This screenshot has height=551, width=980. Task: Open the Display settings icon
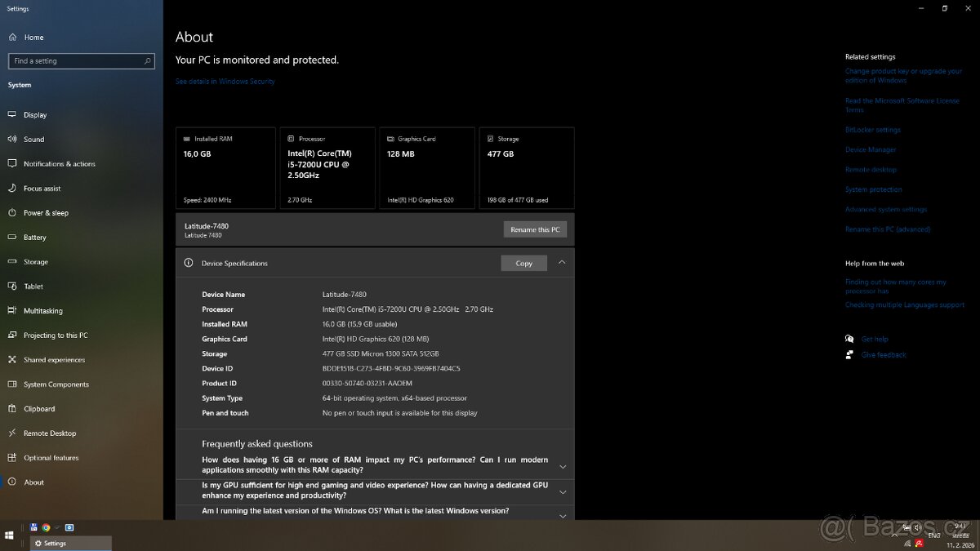pyautogui.click(x=12, y=114)
